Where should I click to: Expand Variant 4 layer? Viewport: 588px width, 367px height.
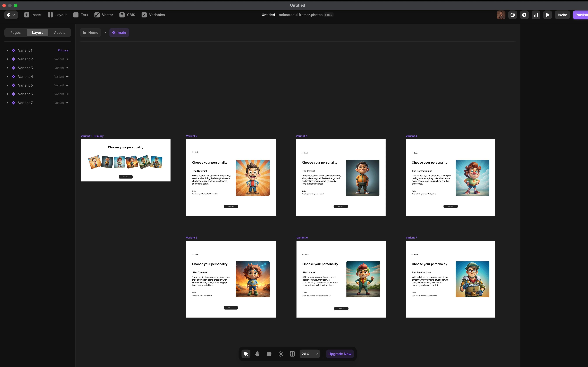pyautogui.click(x=8, y=77)
